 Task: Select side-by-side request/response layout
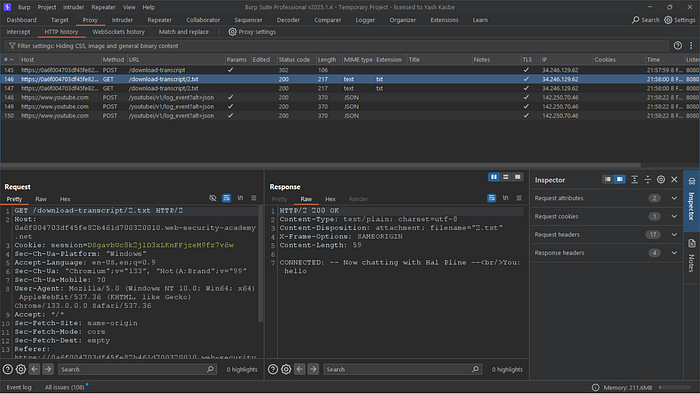pos(494,177)
